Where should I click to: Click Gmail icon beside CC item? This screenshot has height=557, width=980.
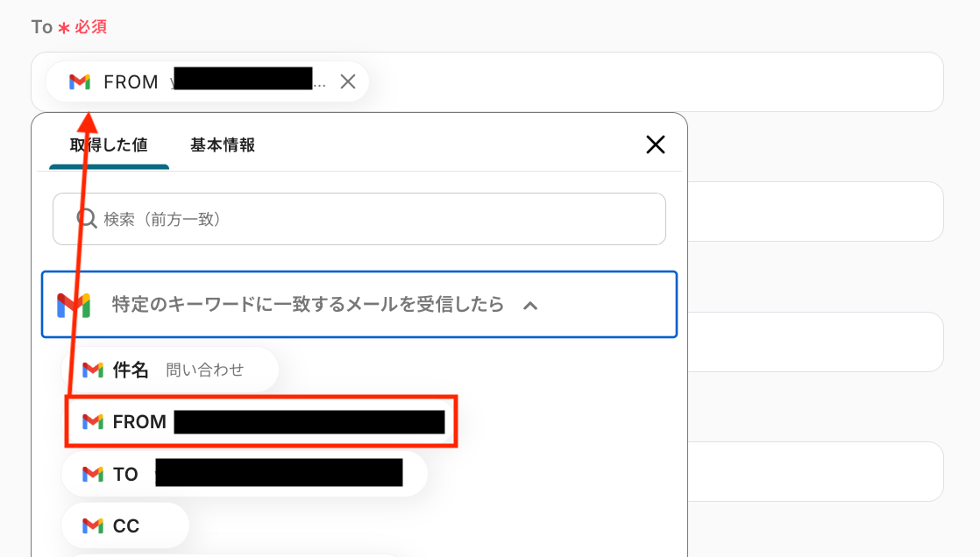(x=93, y=525)
